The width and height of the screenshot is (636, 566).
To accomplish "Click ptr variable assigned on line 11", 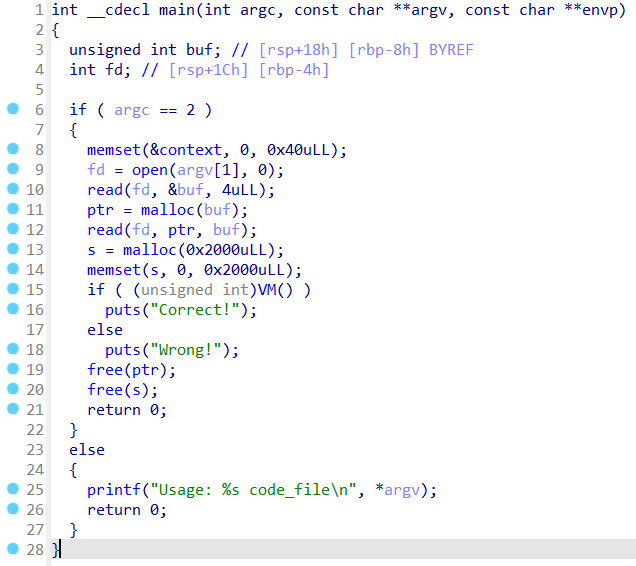I will [100, 210].
